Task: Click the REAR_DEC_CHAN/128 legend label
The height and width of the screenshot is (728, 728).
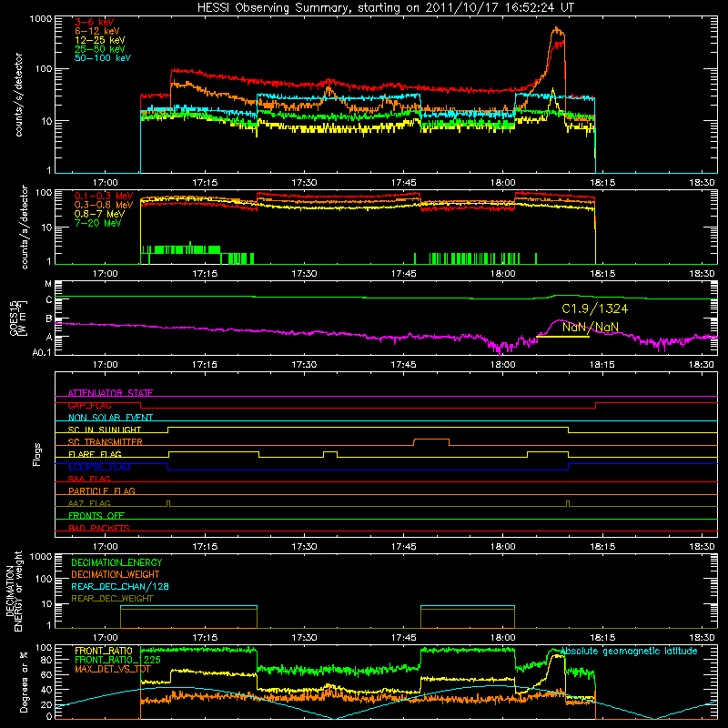Action: pos(120,586)
